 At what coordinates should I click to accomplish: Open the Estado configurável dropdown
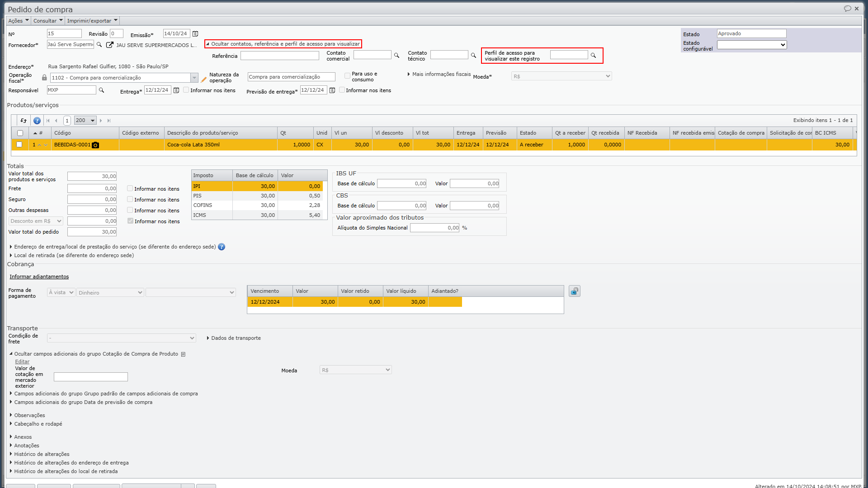[752, 45]
